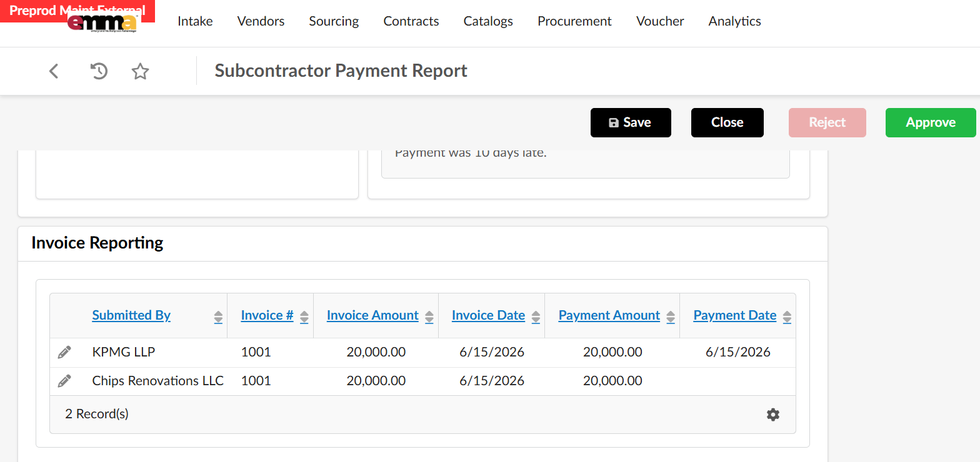
Task: Click the Submitted By column header link
Action: click(131, 315)
